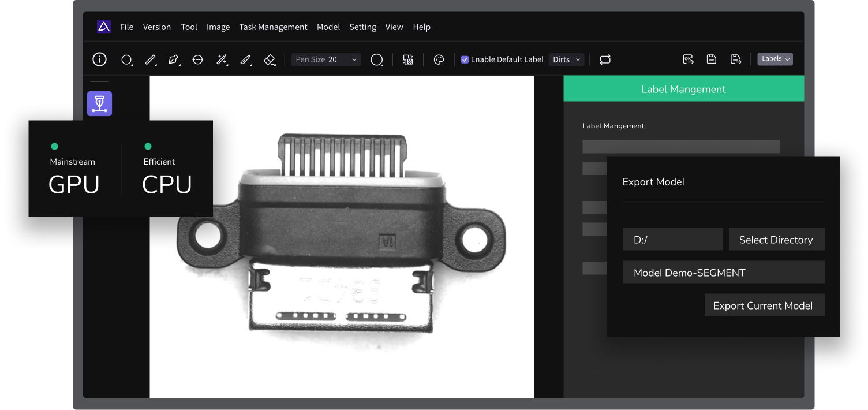Uncheck the Enable Default Label checkbox
This screenshot has height=410, width=868.
coord(465,59)
